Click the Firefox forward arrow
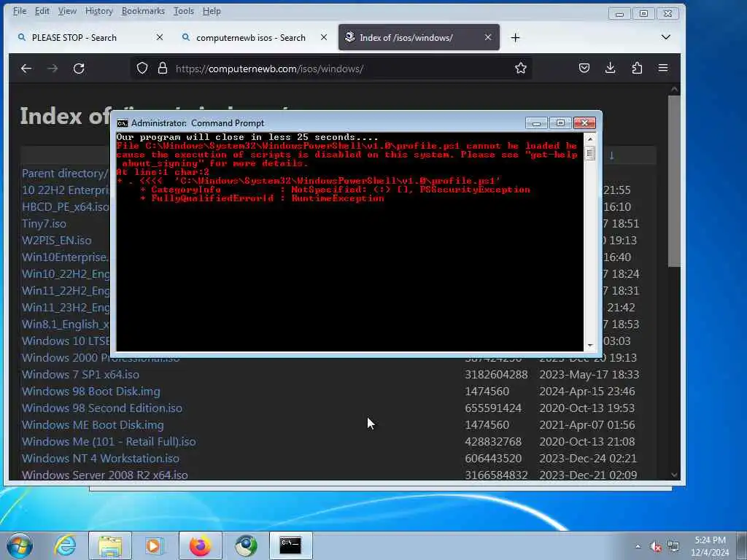This screenshot has height=560, width=747. [x=53, y=69]
